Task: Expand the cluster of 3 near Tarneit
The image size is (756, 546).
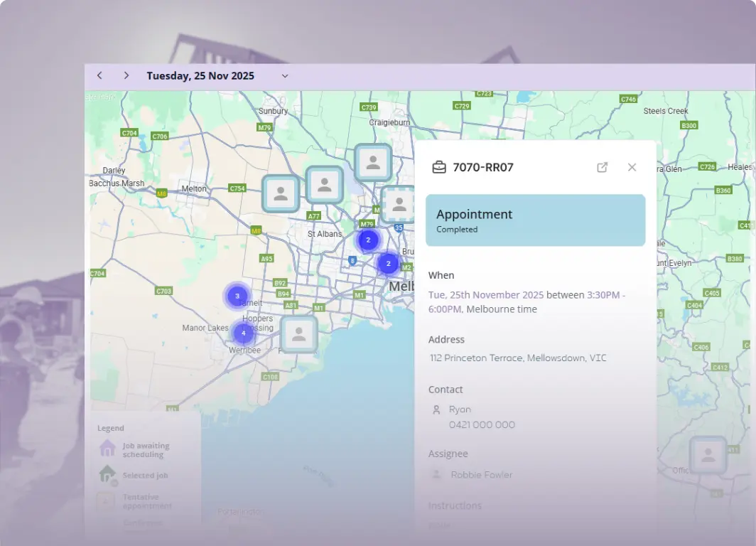Action: 237,296
